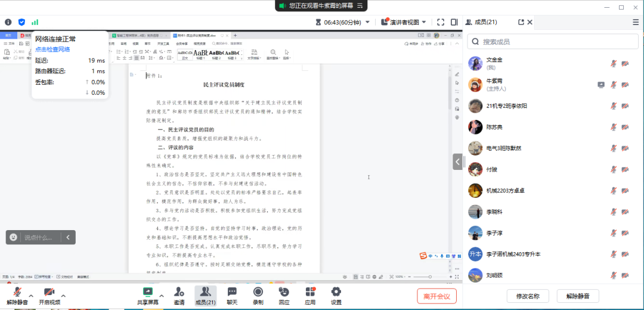644x310 pixels.
Task: Open the 演讲者视图 view dropdown
Action: tap(405, 22)
